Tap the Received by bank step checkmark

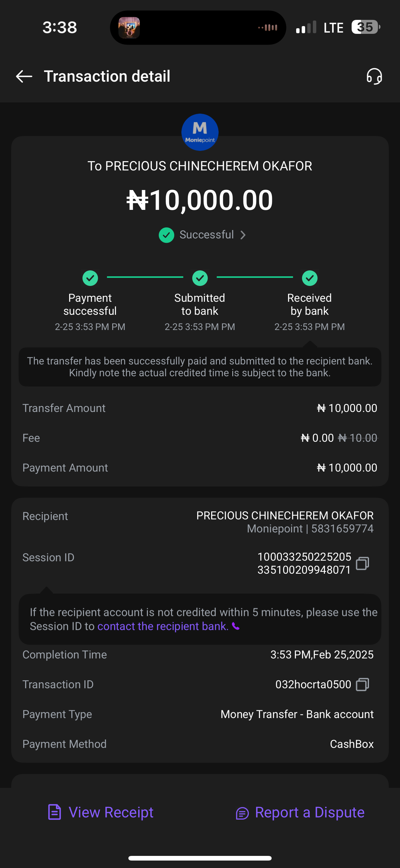click(x=309, y=278)
